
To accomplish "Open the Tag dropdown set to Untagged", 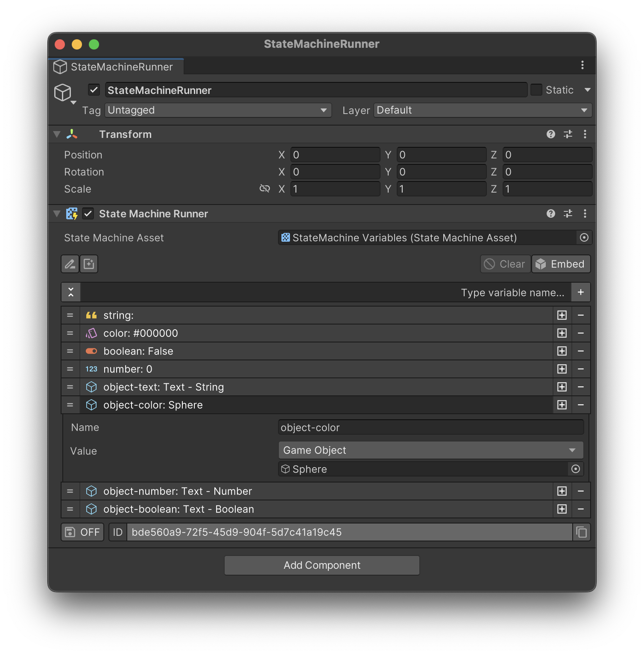I will click(x=218, y=110).
